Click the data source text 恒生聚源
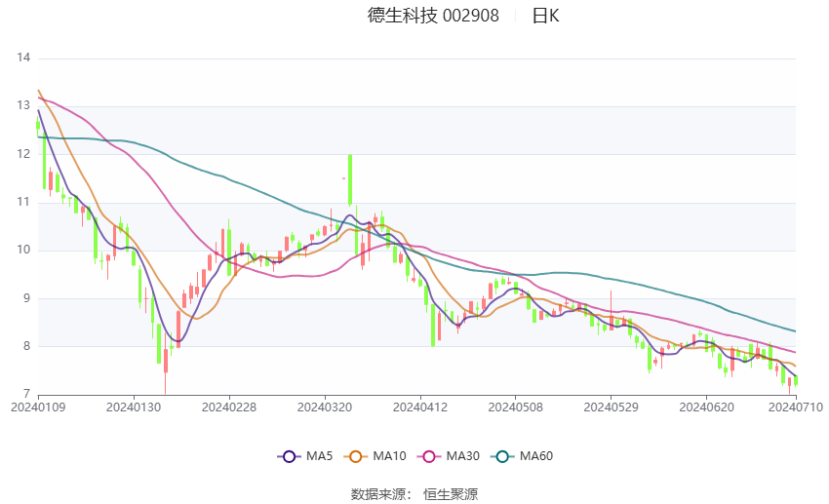The height and width of the screenshot is (504, 829). [x=451, y=494]
